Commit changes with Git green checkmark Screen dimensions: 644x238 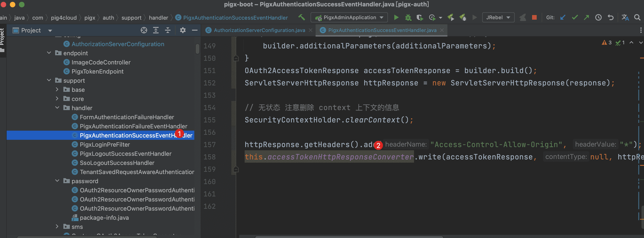pos(575,17)
